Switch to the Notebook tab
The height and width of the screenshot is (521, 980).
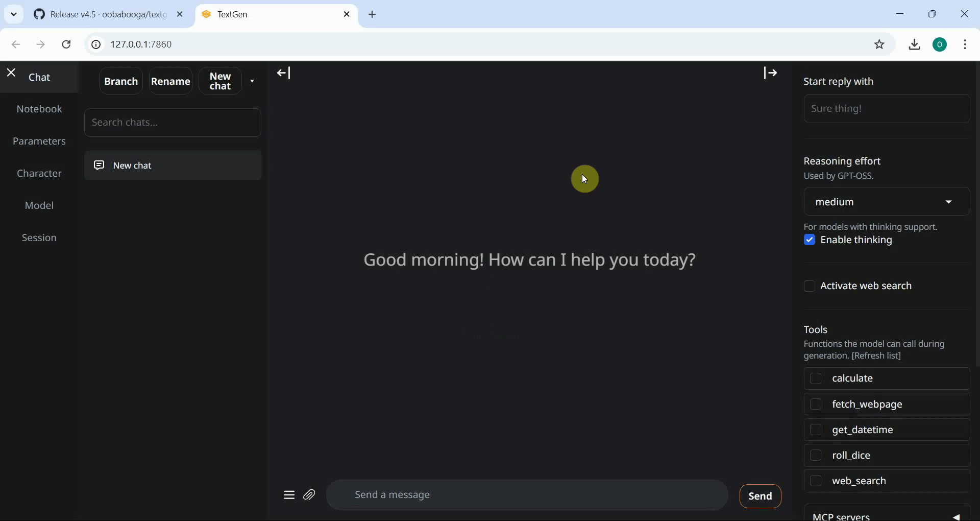[x=39, y=109]
